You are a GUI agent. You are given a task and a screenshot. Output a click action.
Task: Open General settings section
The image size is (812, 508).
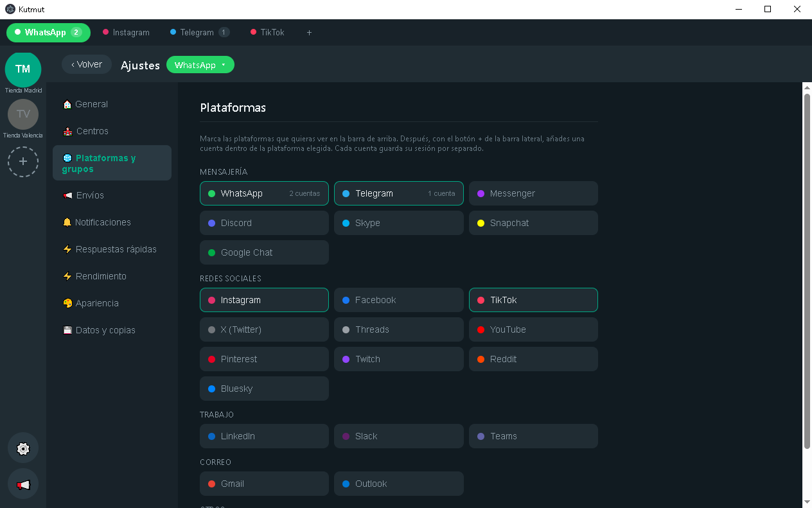[x=112, y=104]
